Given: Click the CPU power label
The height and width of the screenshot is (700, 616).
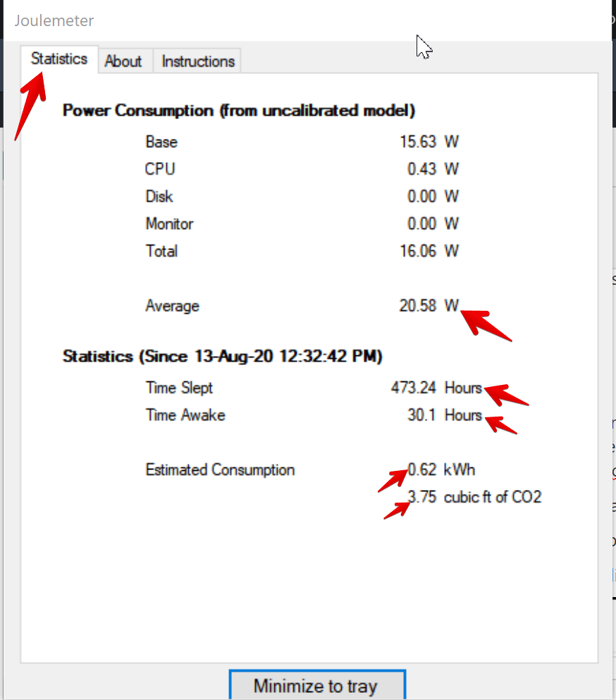Looking at the screenshot, I should 160,169.
